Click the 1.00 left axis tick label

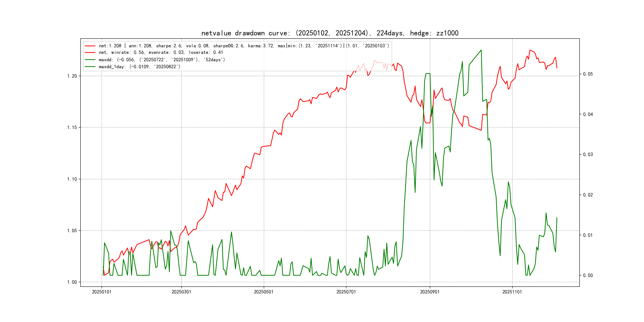[x=72, y=282]
